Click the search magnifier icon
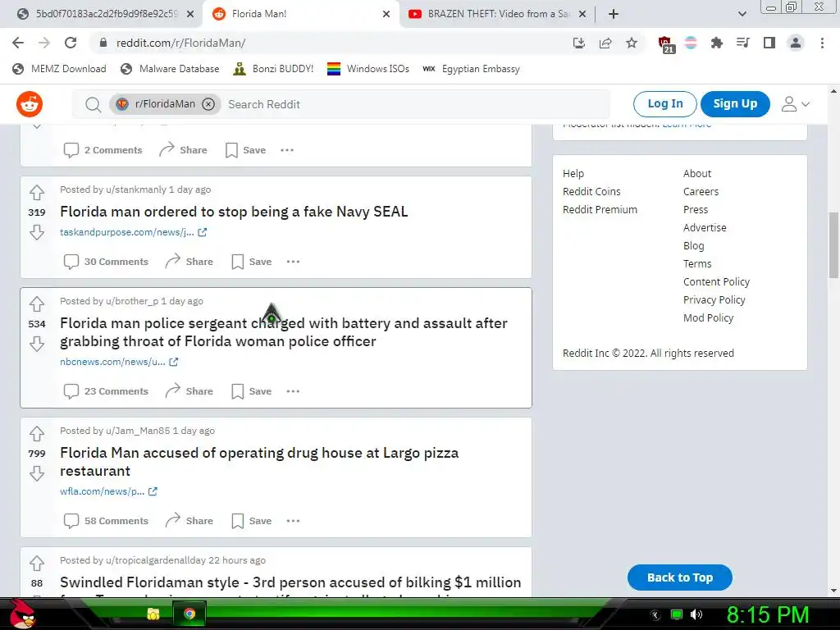The height and width of the screenshot is (630, 840). 94,104
